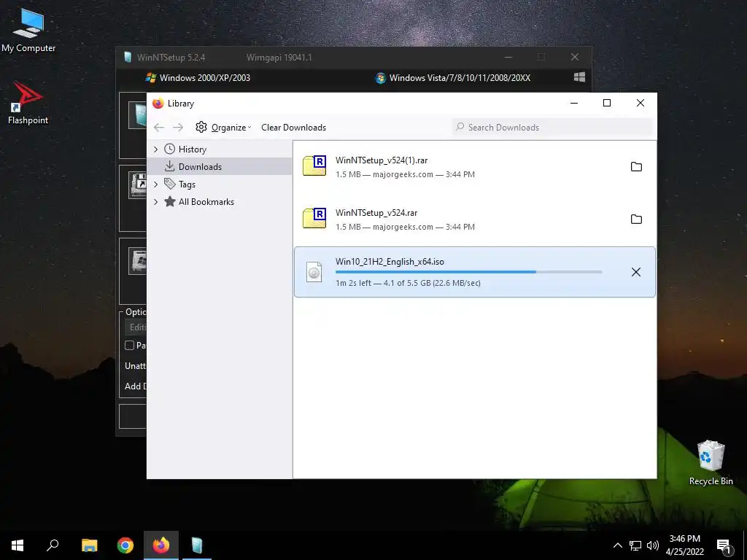Focus the Search Downloads field
The width and height of the screenshot is (747, 560).
552,127
